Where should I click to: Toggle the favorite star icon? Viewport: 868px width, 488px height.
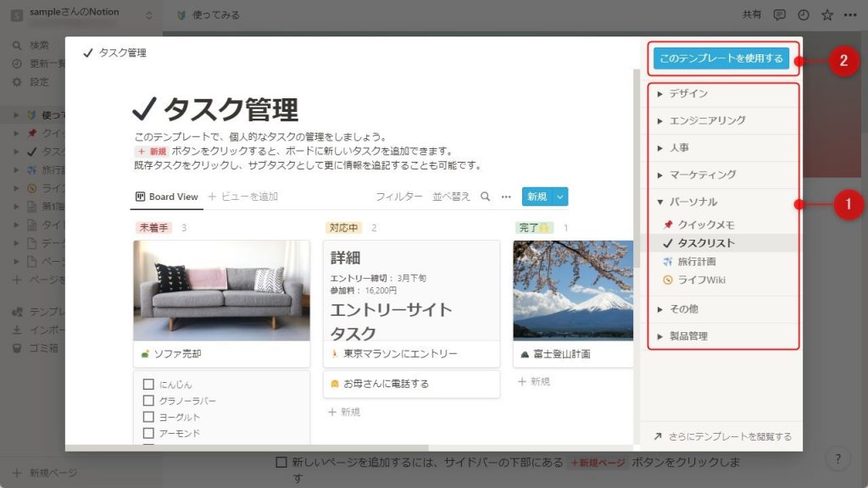click(827, 15)
